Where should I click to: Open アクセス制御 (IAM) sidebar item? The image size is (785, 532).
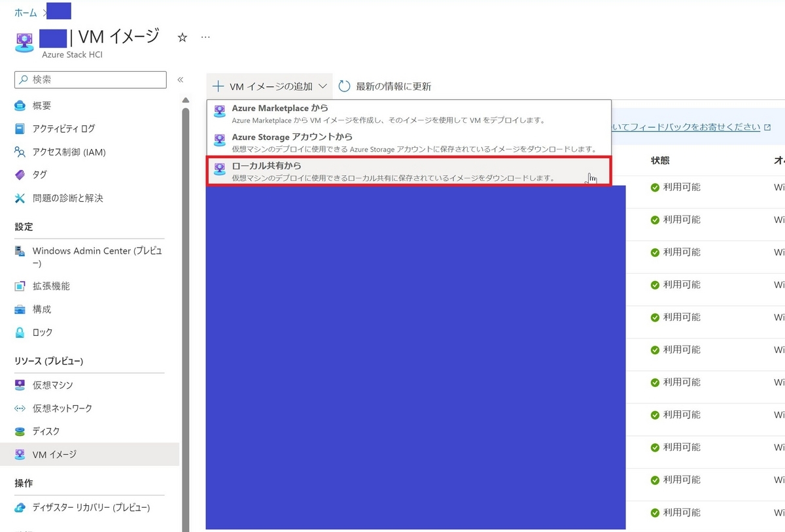[69, 152]
